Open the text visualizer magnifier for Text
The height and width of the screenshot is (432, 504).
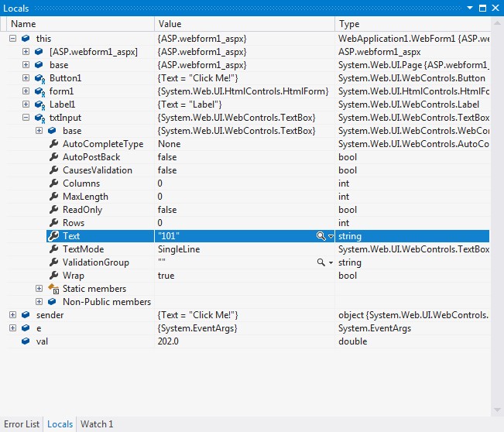(321, 236)
